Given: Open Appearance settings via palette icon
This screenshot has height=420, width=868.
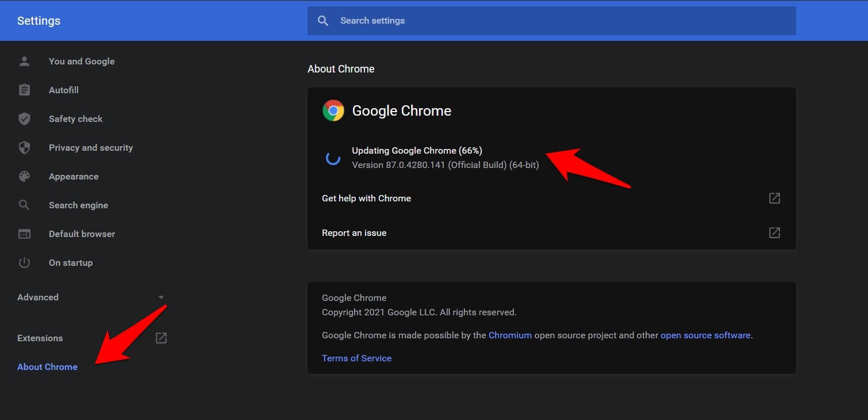Looking at the screenshot, I should [x=24, y=176].
